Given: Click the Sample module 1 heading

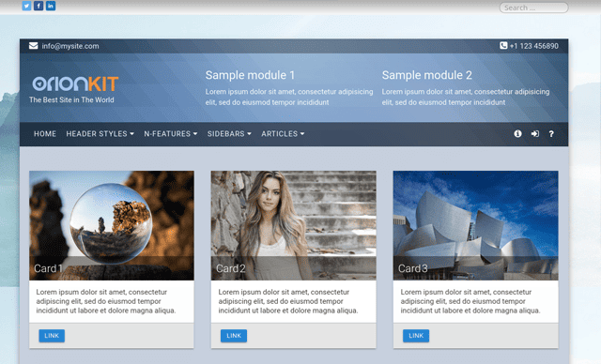Looking at the screenshot, I should tap(250, 75).
